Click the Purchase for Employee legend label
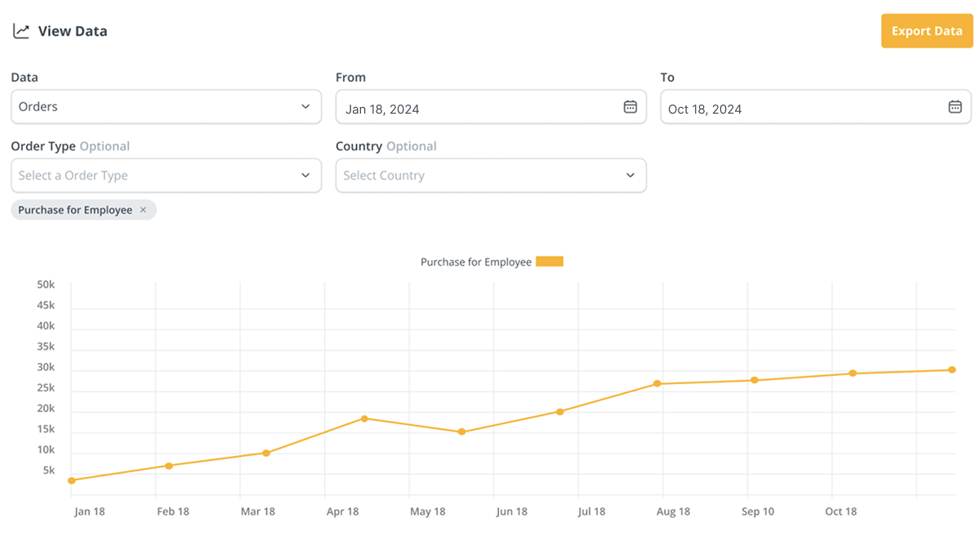The width and height of the screenshot is (980, 537). 475,262
